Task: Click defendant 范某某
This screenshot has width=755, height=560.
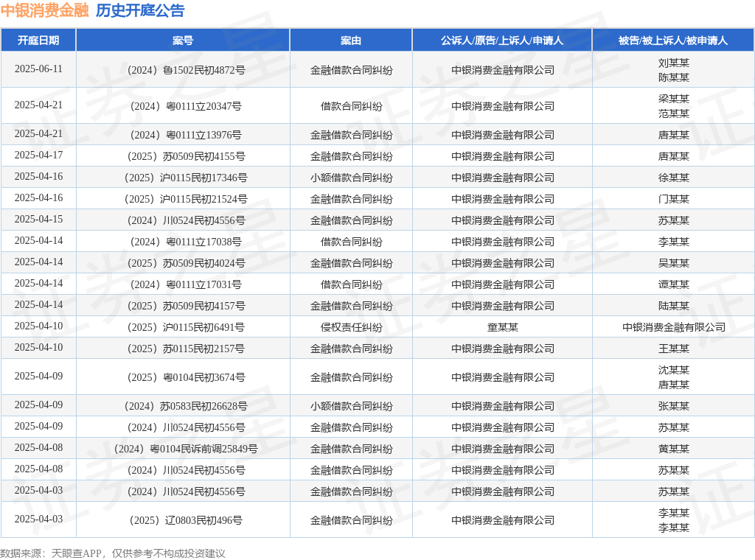Action: (x=674, y=113)
